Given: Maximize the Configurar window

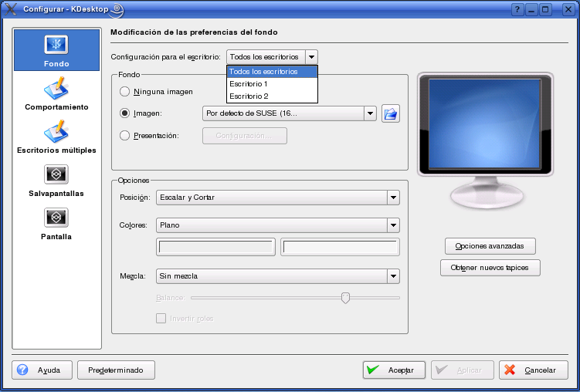Looking at the screenshot, I should (545, 9).
